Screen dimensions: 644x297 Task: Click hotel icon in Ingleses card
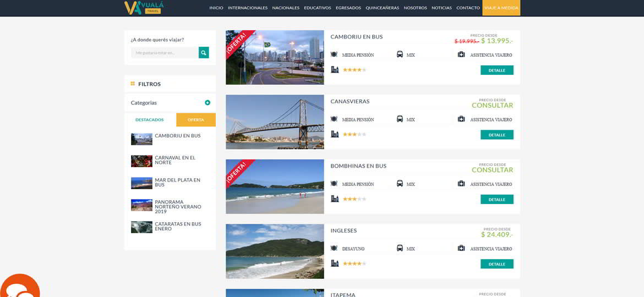[x=335, y=263]
